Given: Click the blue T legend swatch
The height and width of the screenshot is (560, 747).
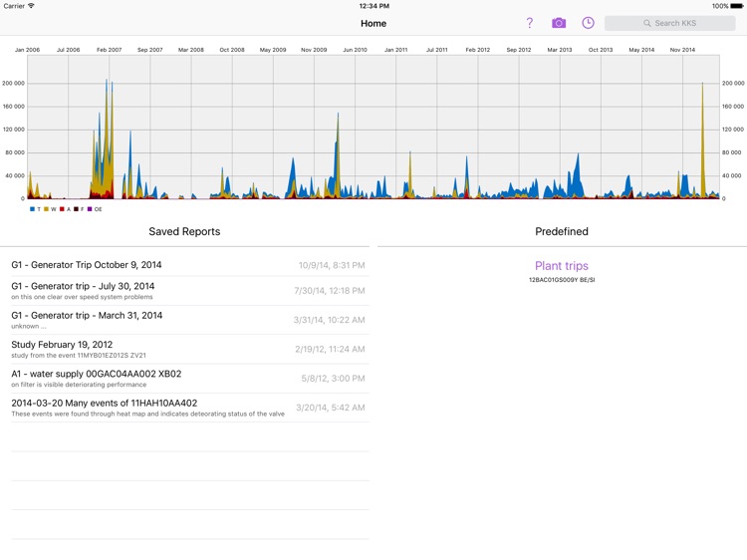Looking at the screenshot, I should [x=33, y=209].
